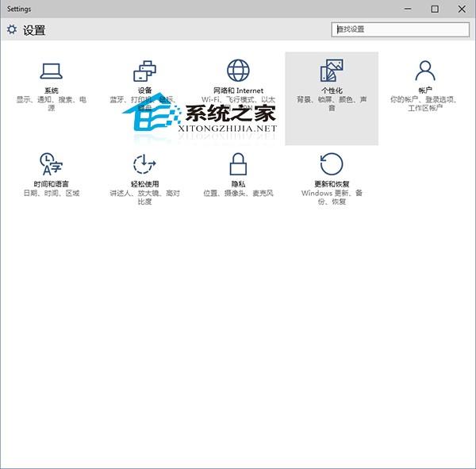This screenshot has height=469, width=476.
Task: Select the 帐户 category label
Action: coord(425,90)
